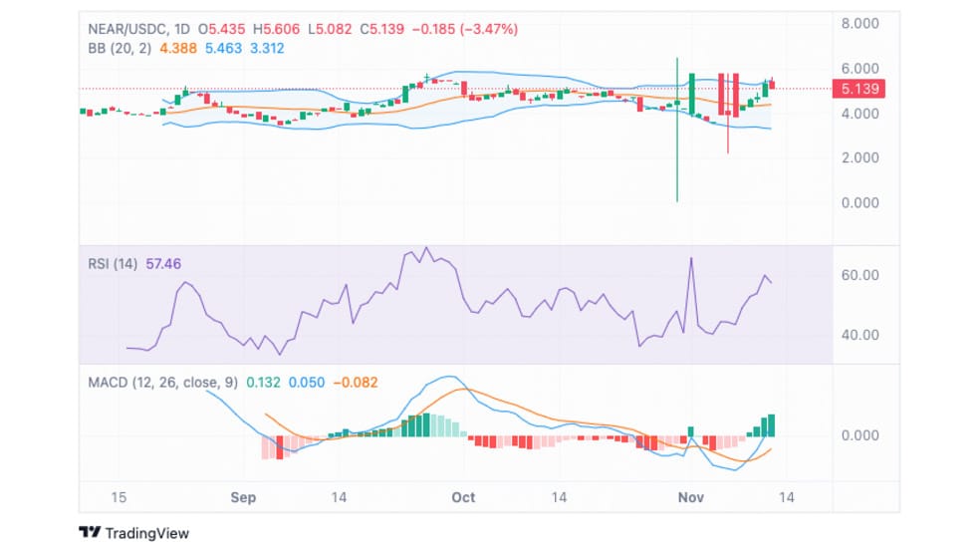The image size is (980, 552).
Task: Click the RSI value 57.46
Action: coord(163,264)
